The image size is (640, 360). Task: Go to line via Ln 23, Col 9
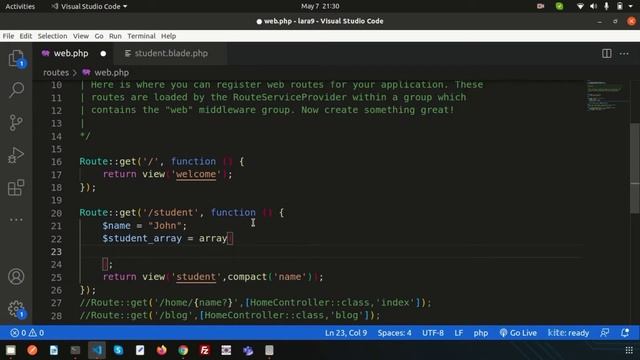(x=346, y=333)
